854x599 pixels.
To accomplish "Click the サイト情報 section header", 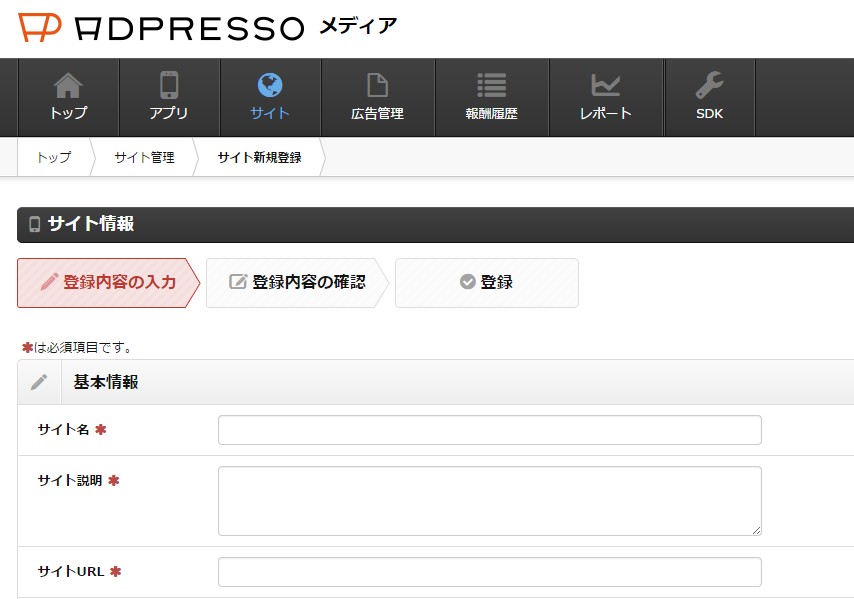I will tap(90, 224).
